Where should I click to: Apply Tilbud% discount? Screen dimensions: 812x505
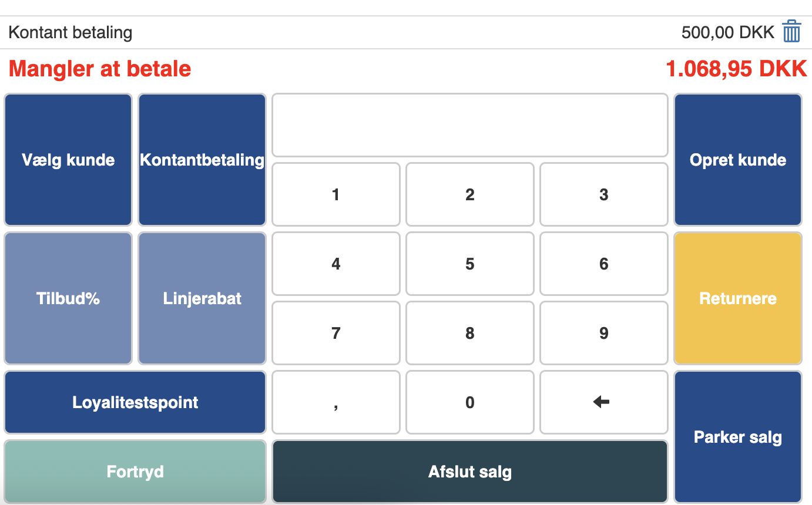[68, 298]
